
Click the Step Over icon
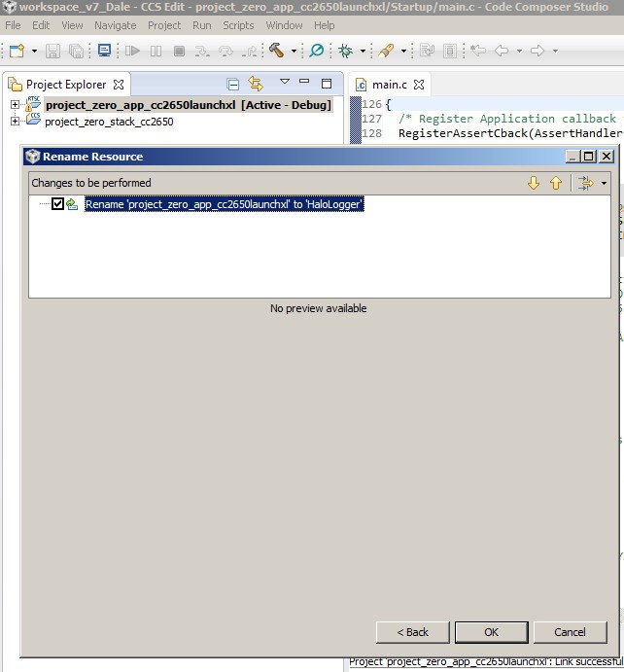[225, 51]
